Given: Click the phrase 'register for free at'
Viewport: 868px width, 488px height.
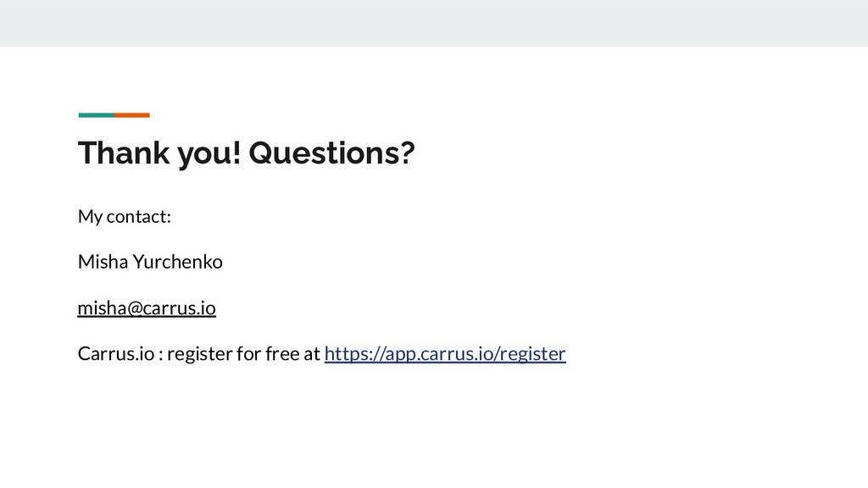Looking at the screenshot, I should (243, 353).
